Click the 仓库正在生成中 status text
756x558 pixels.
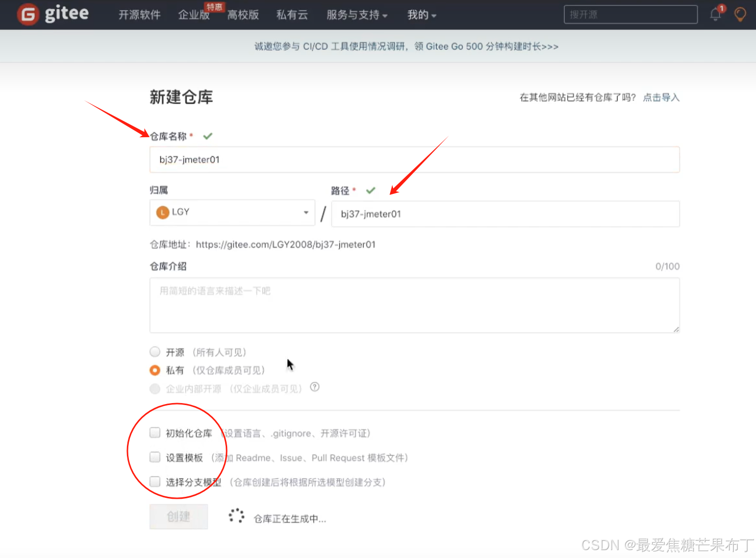pyautogui.click(x=290, y=519)
